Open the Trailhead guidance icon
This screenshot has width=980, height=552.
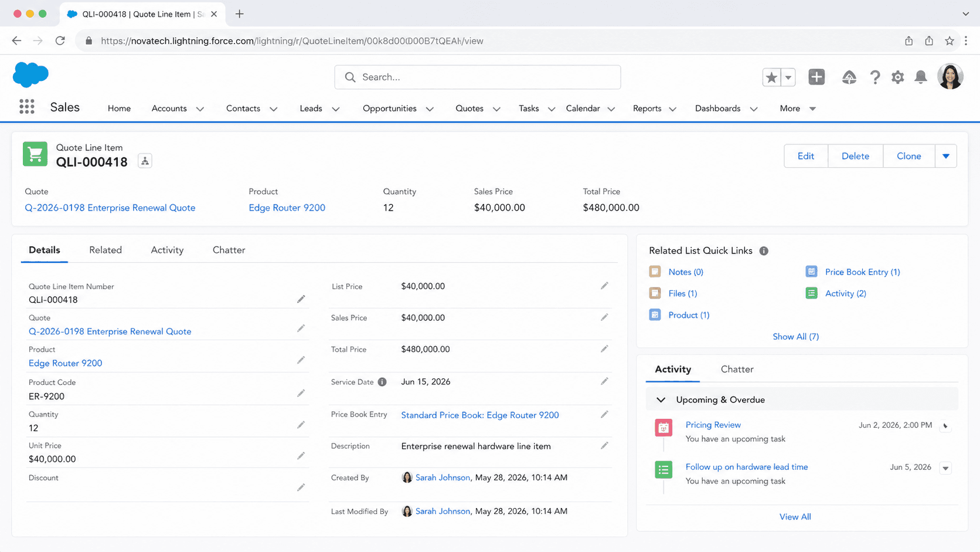click(849, 77)
